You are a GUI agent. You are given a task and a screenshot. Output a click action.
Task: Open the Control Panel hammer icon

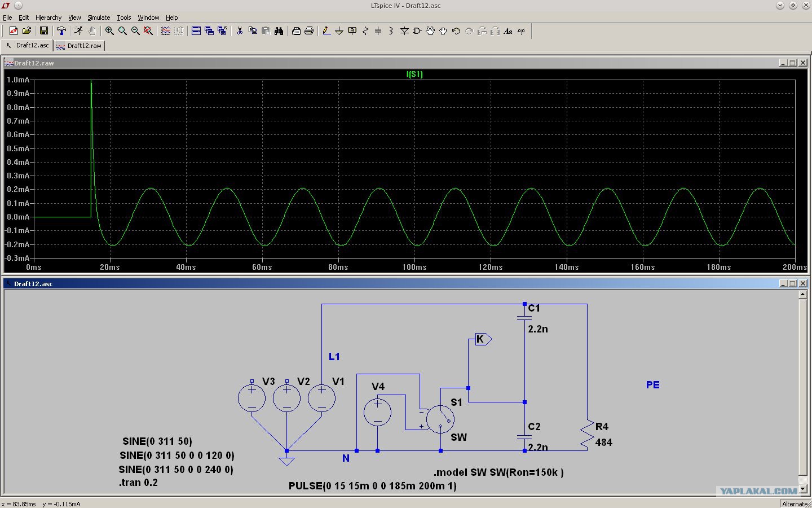61,31
